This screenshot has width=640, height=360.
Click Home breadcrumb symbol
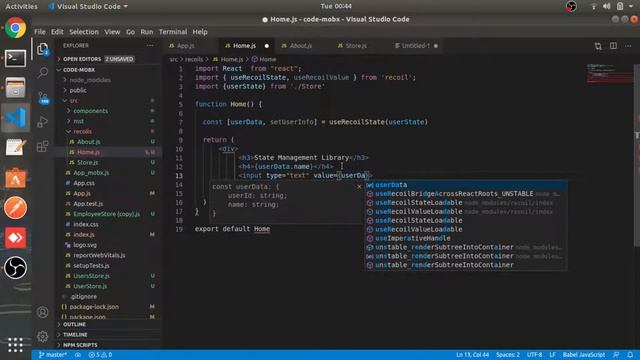click(x=264, y=60)
